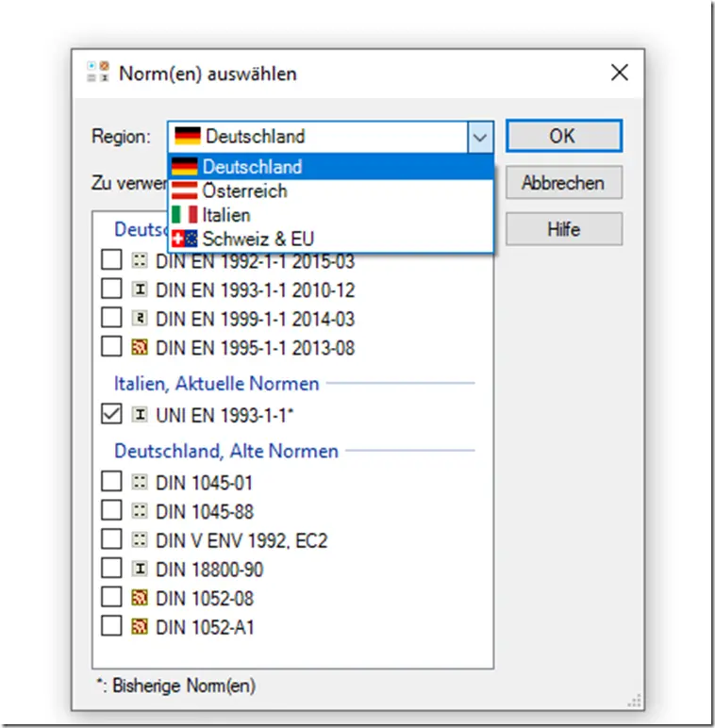Choose Deutschland from the region list
Image resolution: width=715 pixels, height=728 pixels.
[x=330, y=166]
